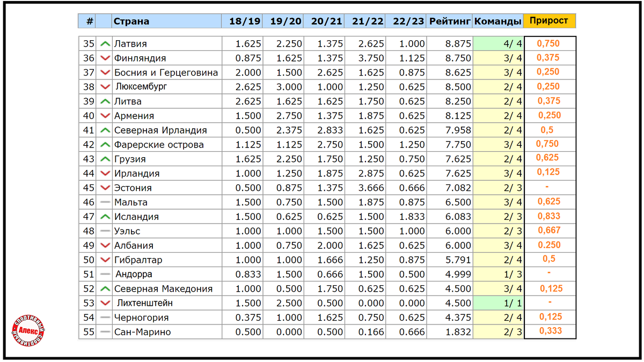Click the red down arrow beside Ирландия
The width and height of the screenshot is (644, 362).
[x=105, y=174]
